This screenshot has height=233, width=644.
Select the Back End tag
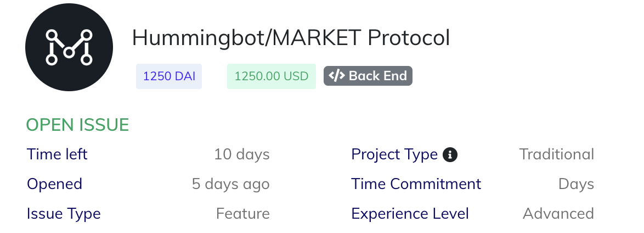coord(368,76)
